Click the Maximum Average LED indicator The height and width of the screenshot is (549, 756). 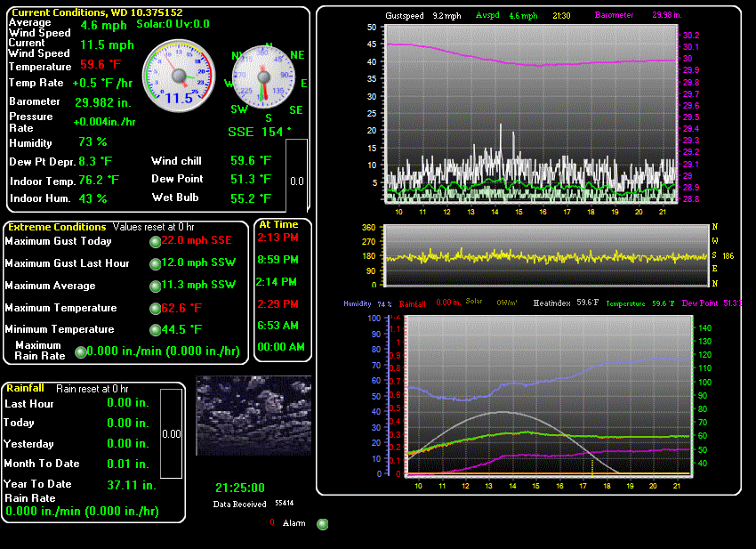(155, 287)
